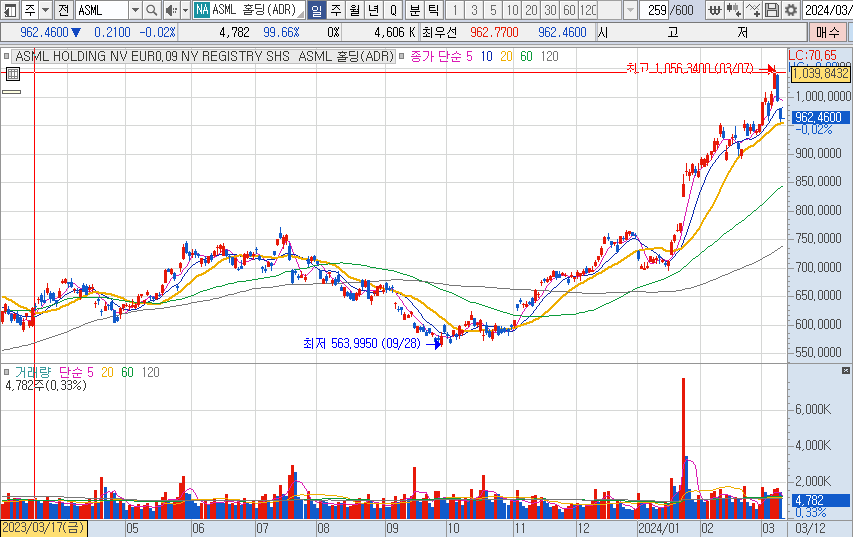
Task: Click the 962.7700 best ask price
Action: 494,32
